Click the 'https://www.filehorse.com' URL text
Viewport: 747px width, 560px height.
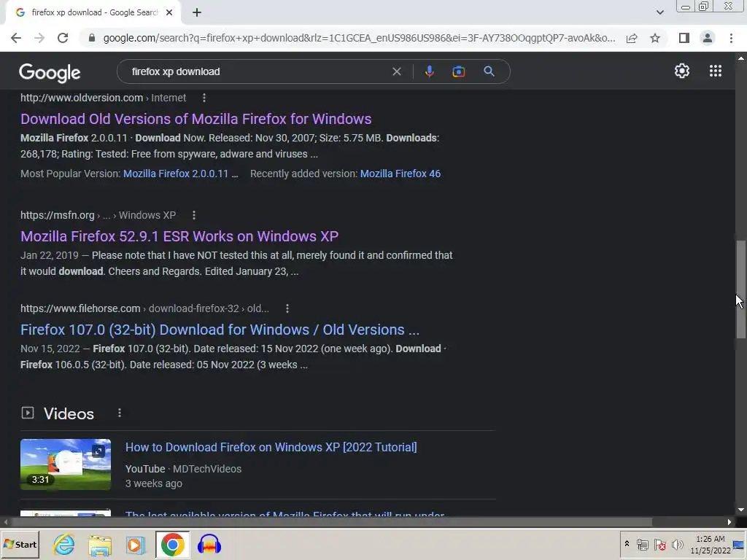(80, 308)
